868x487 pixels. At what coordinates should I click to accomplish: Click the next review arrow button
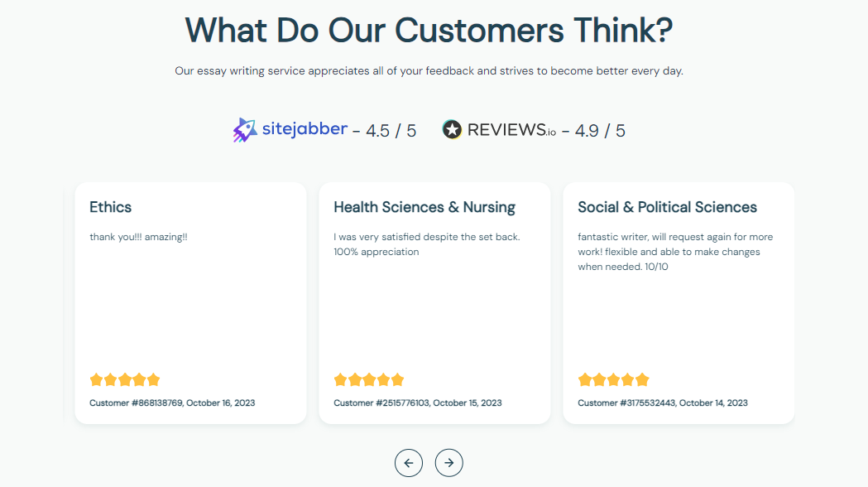pyautogui.click(x=448, y=462)
